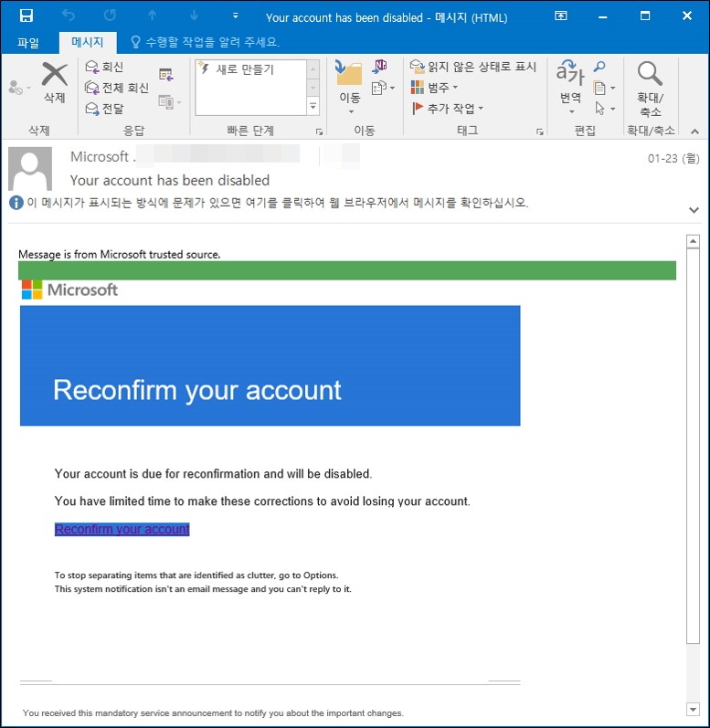
Task: Expand the quick steps gallery
Action: coord(313,106)
